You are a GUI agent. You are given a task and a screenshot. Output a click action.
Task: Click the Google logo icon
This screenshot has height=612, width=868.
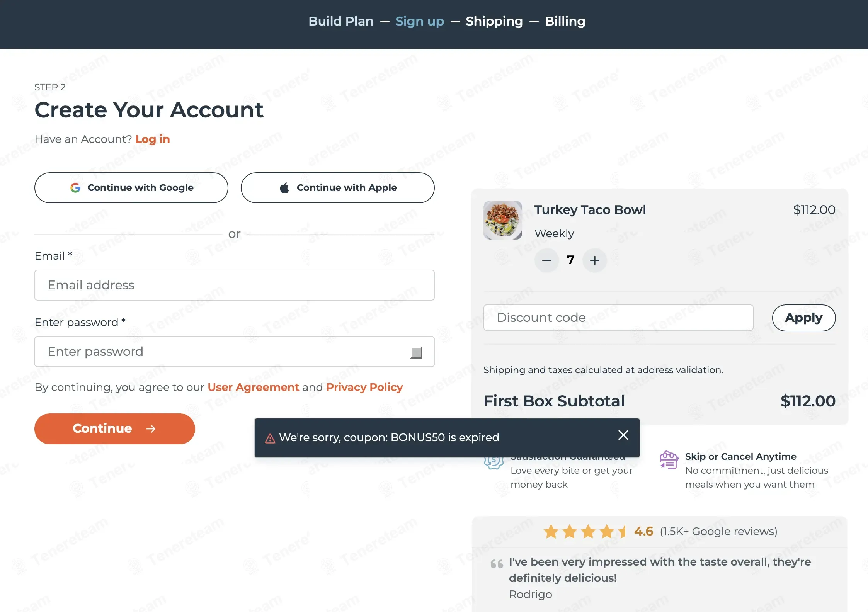75,188
